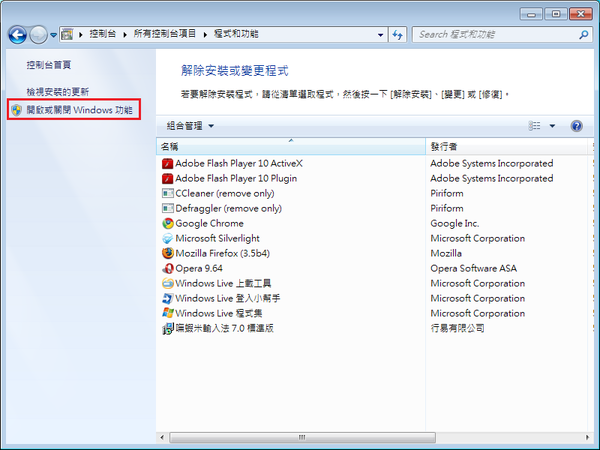Select the 'Opera 9.64' entry text
This screenshot has width=600, height=450.
[199, 269]
